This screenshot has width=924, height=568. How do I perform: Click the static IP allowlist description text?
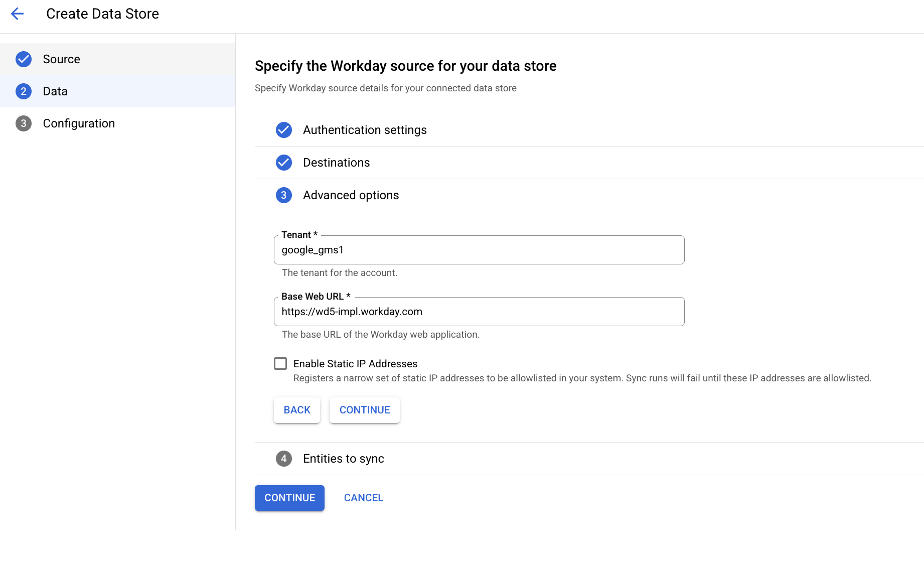(582, 378)
